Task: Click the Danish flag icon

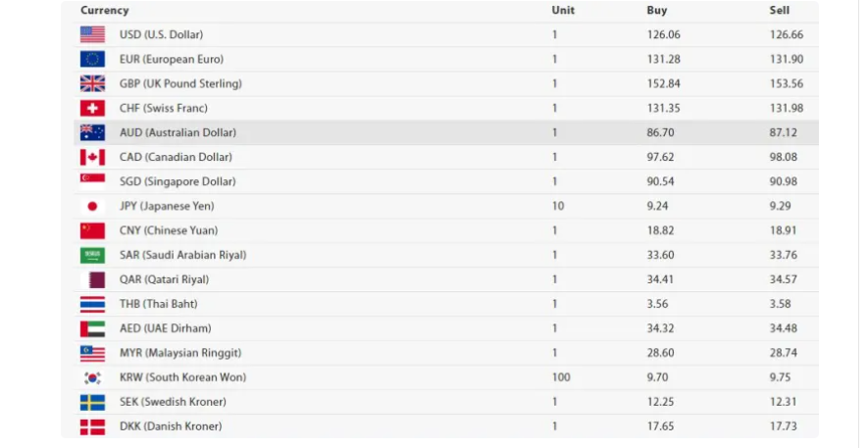Action: point(92,426)
